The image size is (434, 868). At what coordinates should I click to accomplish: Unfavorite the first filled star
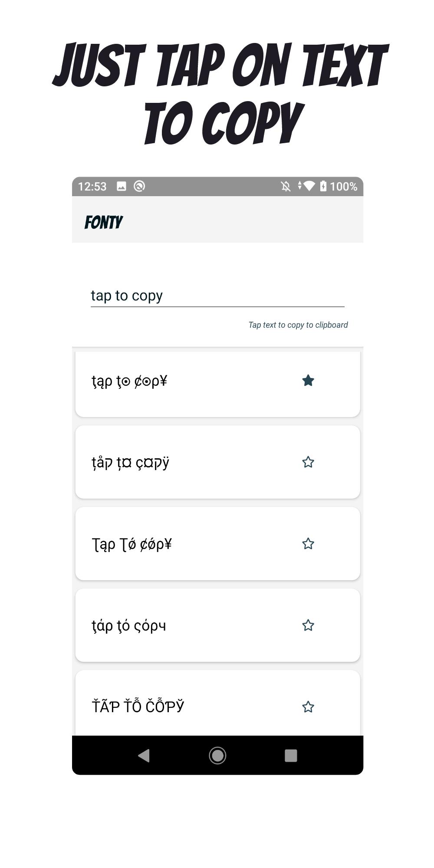click(x=308, y=381)
